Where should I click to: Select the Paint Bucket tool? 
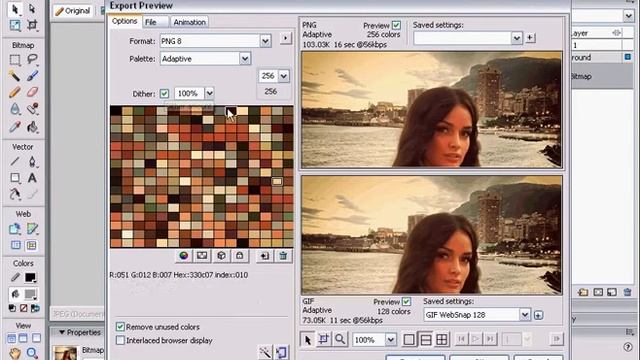32,127
